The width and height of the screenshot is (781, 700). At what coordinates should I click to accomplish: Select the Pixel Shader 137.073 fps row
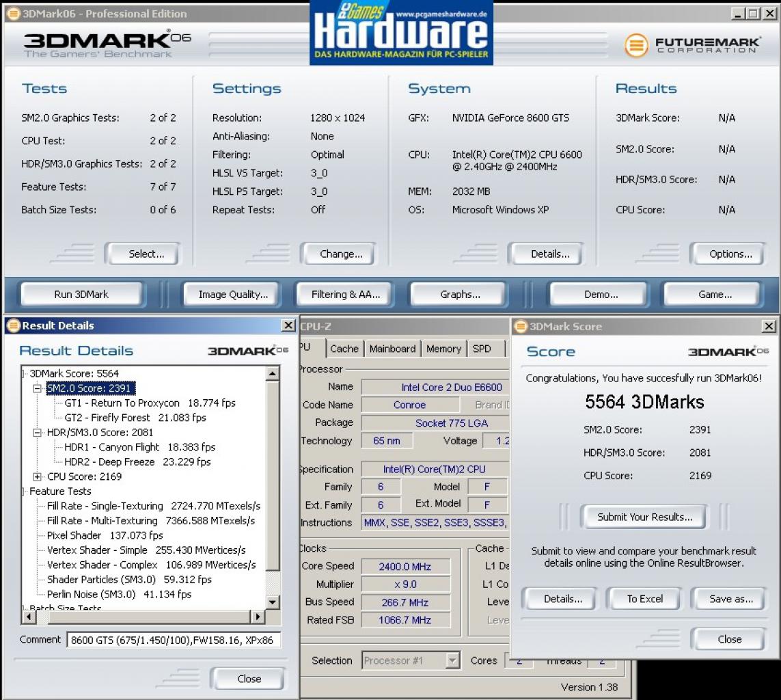(x=105, y=535)
